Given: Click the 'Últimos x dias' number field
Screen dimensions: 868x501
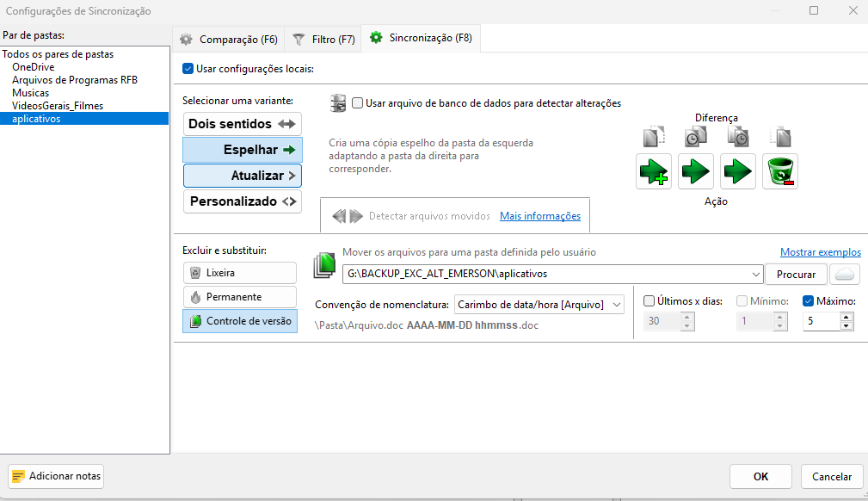Looking at the screenshot, I should pos(662,321).
